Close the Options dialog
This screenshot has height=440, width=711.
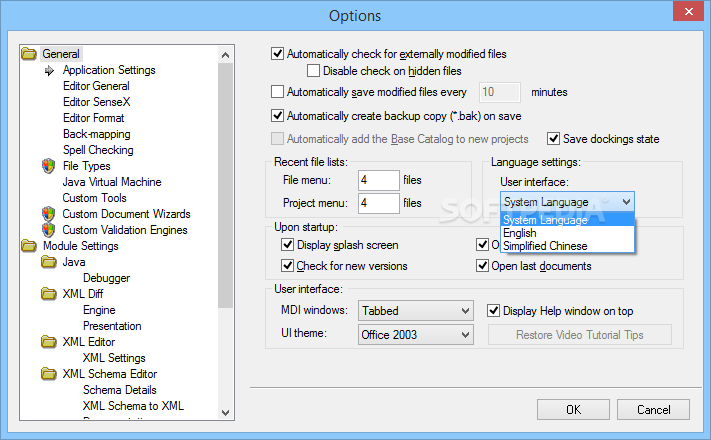tap(688, 11)
